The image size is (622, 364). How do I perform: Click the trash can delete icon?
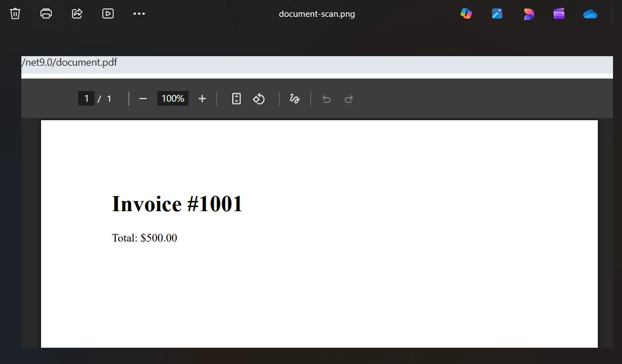[15, 13]
